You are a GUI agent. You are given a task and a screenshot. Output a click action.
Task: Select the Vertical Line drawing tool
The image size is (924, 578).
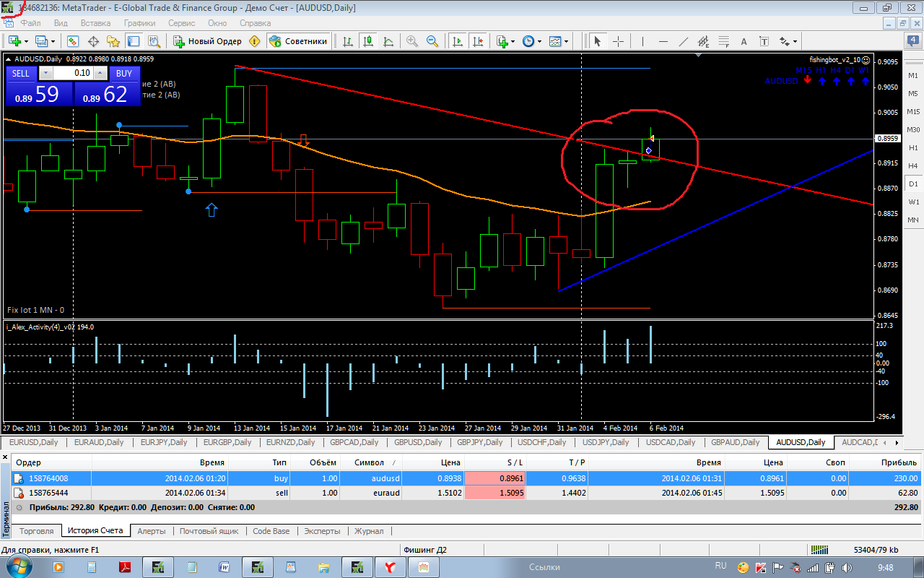[x=642, y=41]
